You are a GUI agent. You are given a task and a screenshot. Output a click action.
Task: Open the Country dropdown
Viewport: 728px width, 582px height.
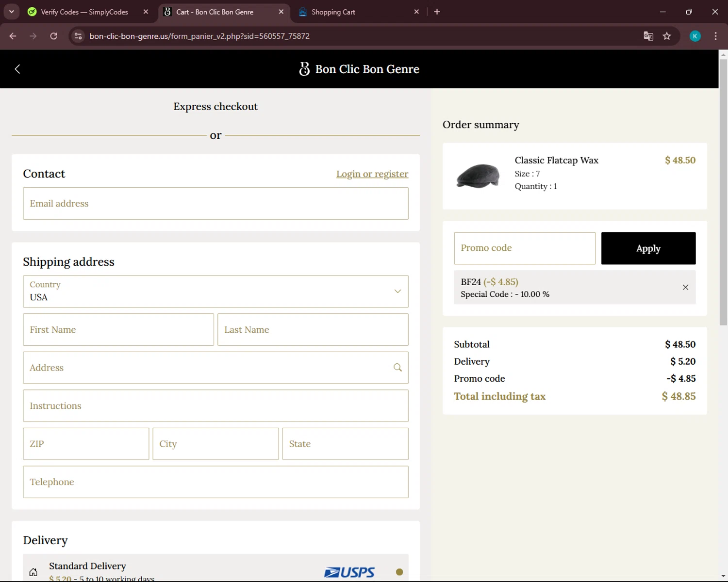pyautogui.click(x=215, y=291)
